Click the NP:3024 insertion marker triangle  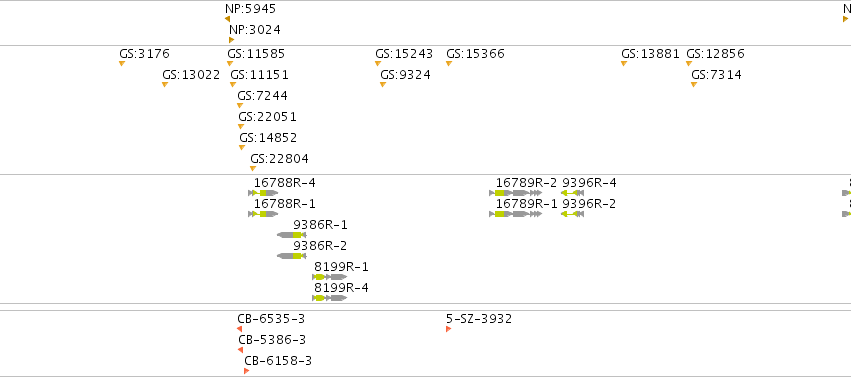(232, 40)
